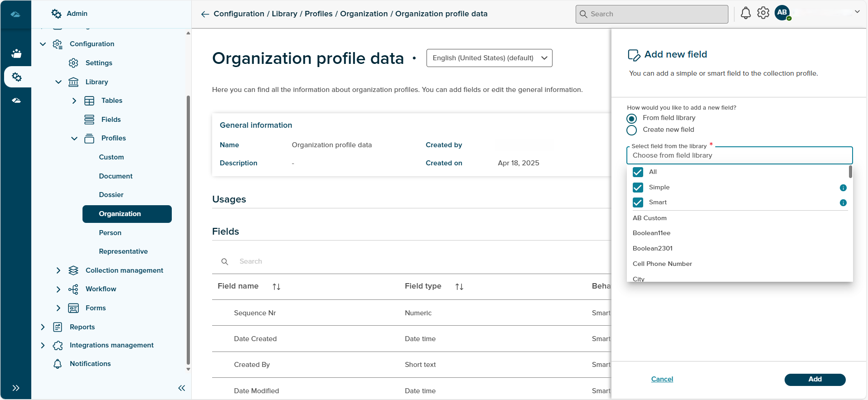Open the Representative profile item

coord(123,251)
